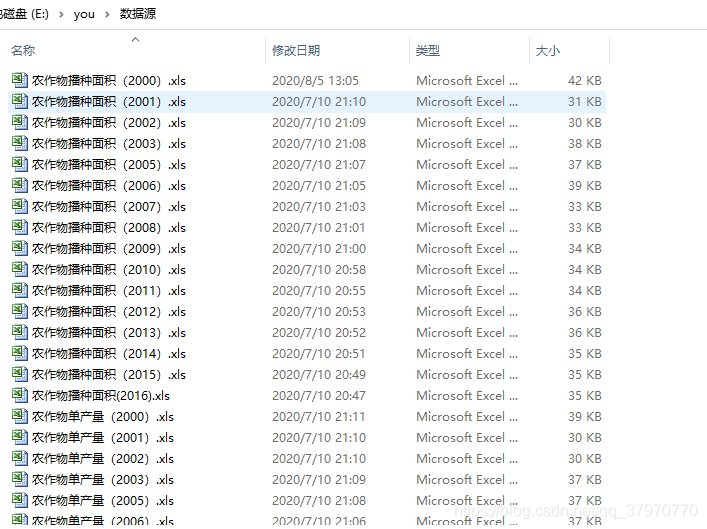Click 数据源 folder in address breadcrumb

[138, 14]
